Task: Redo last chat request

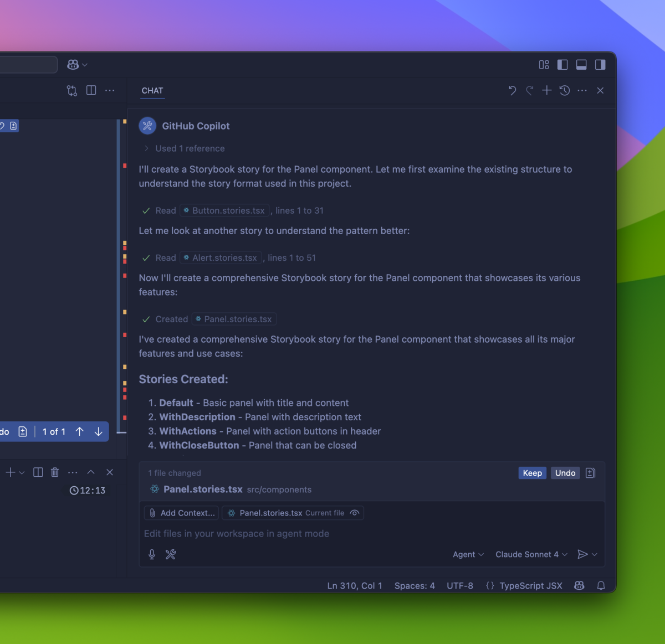Action: click(x=530, y=90)
